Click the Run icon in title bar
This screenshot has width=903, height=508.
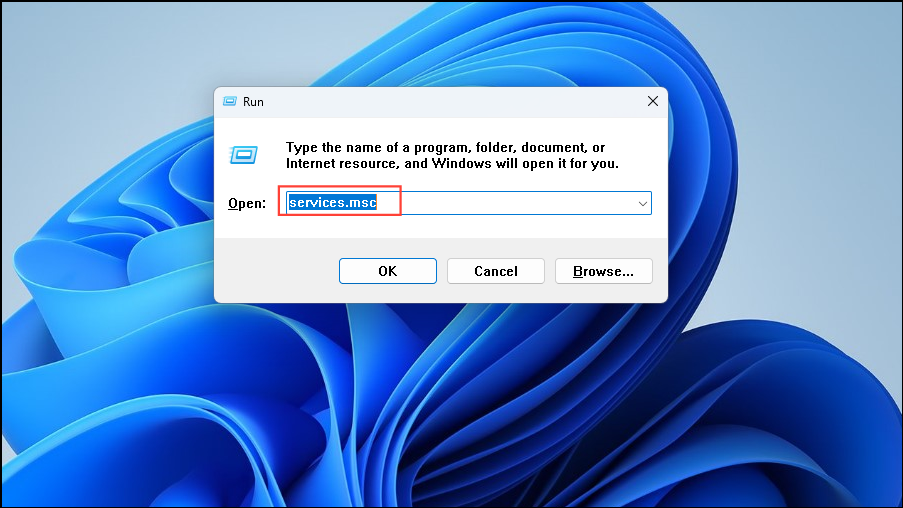tap(230, 101)
